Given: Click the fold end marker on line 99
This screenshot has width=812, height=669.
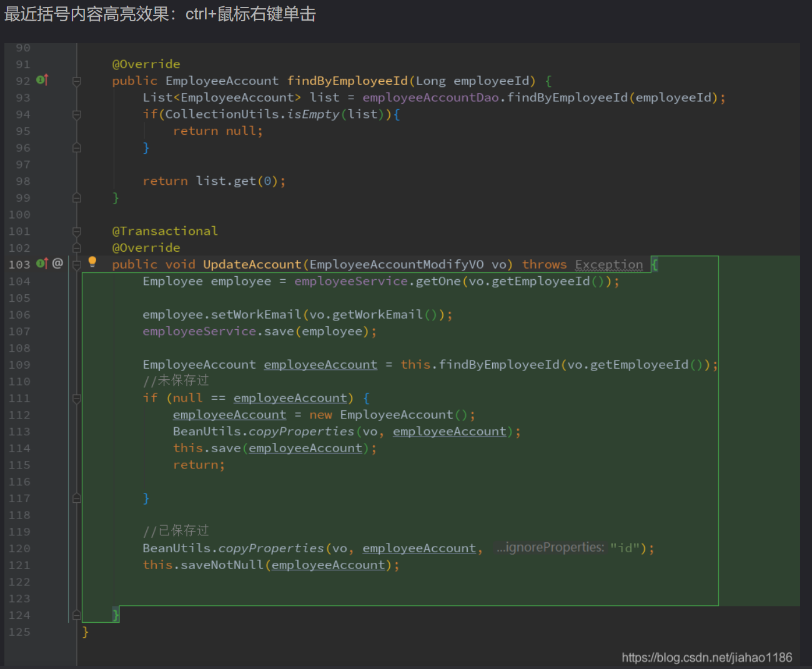Looking at the screenshot, I should click(x=77, y=198).
